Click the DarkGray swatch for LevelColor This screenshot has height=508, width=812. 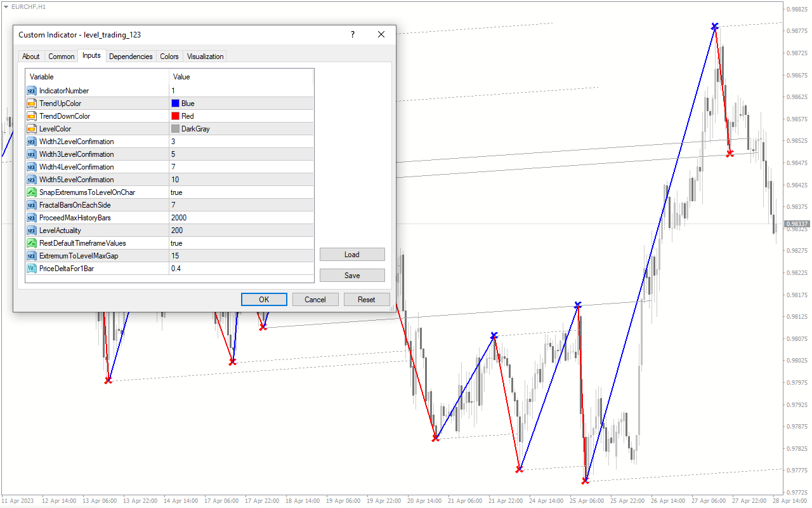coord(175,129)
